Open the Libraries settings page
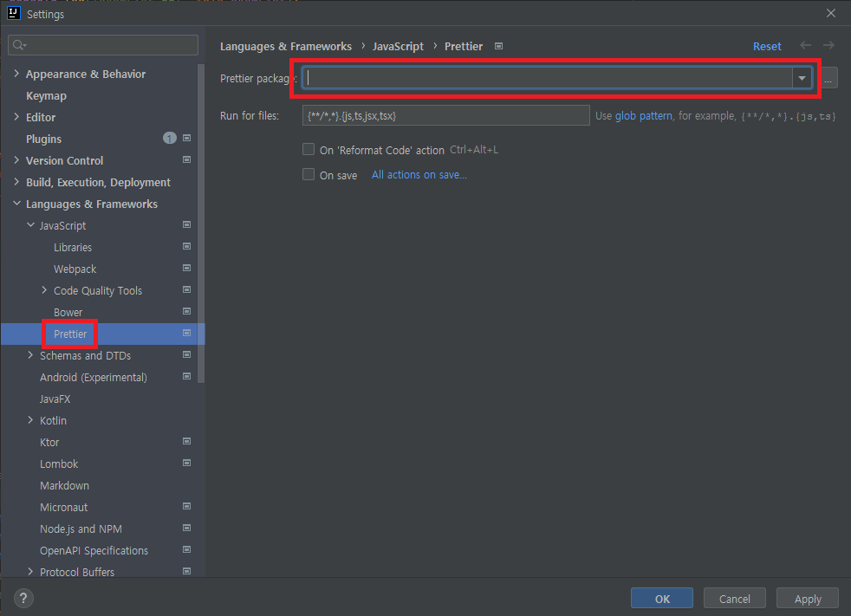 tap(73, 248)
